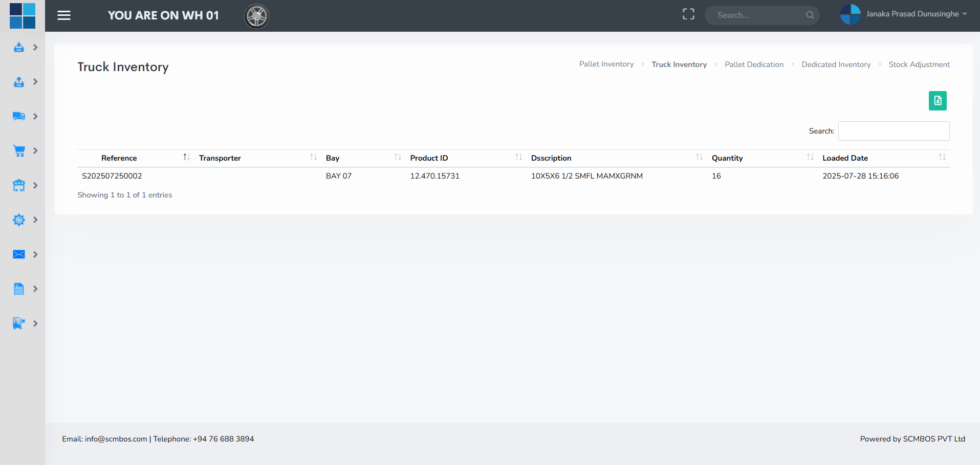Viewport: 980px width, 465px height.
Task: Expand chevron next to forklift sidebar icon
Action: (x=35, y=324)
